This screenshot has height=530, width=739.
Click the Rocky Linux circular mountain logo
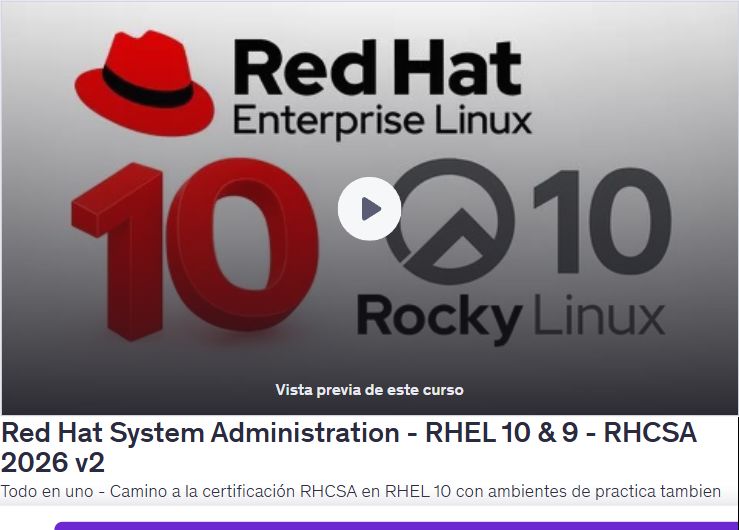point(450,221)
